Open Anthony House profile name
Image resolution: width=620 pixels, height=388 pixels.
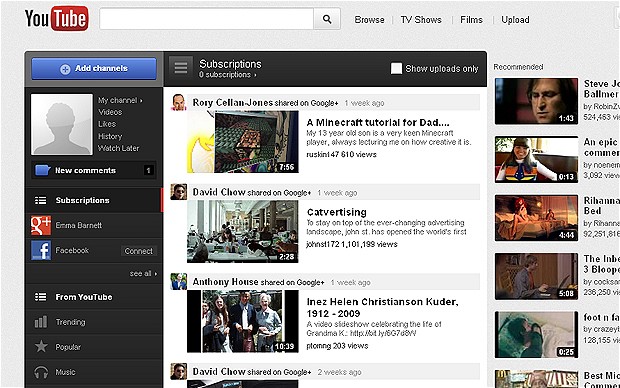coord(225,282)
